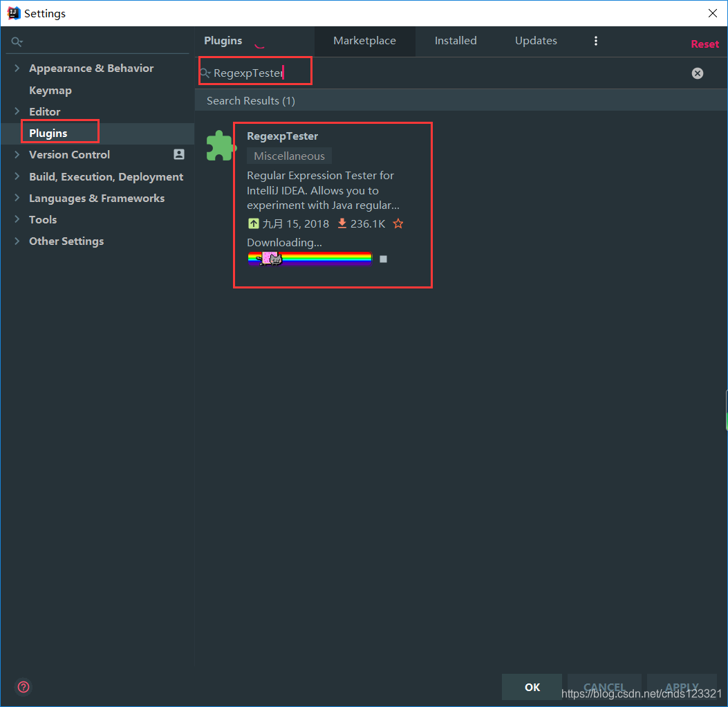Image resolution: width=728 pixels, height=707 pixels.
Task: Click the Version Control profile icon
Action: [x=179, y=154]
